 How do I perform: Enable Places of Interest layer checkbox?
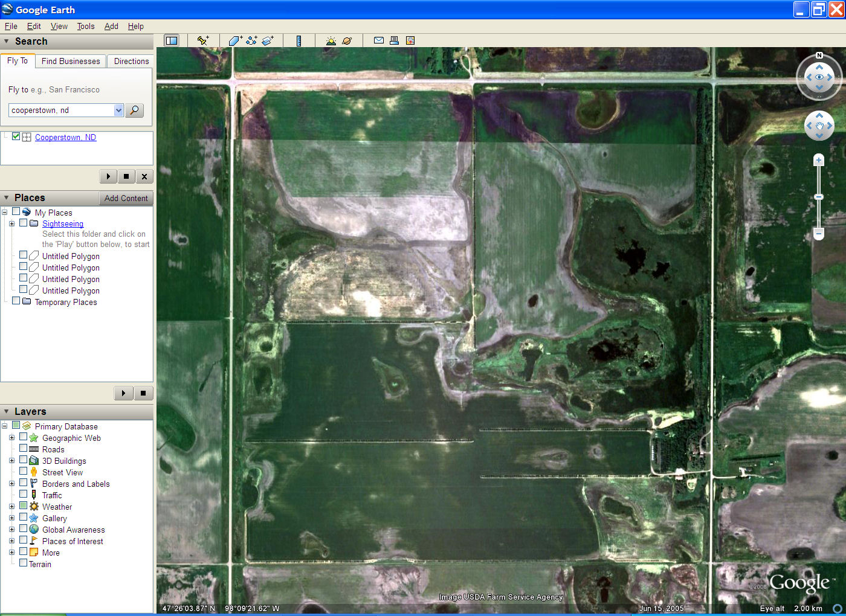23,540
